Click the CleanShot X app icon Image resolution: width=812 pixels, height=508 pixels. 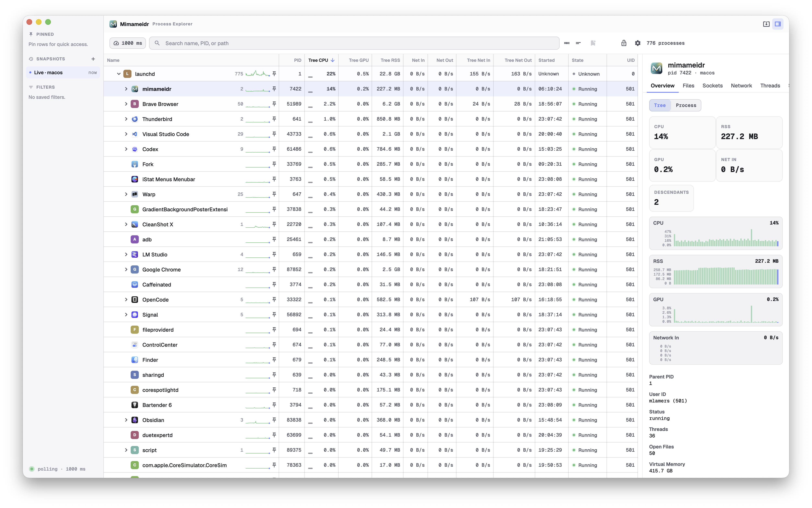135,225
